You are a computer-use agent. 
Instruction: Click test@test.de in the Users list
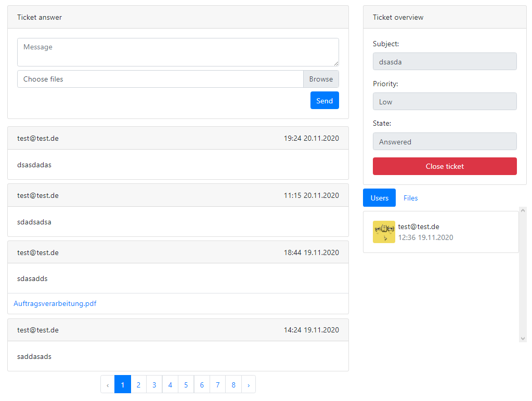(x=419, y=226)
